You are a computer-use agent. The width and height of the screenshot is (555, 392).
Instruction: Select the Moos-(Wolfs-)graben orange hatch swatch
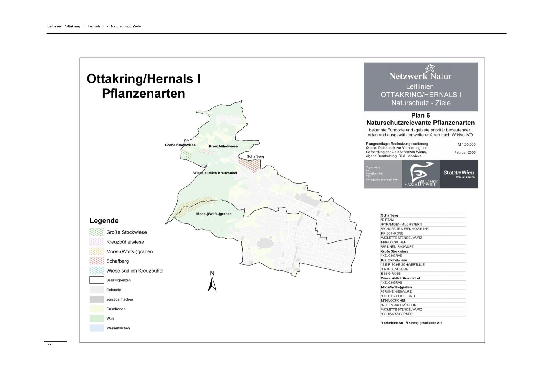(97, 251)
